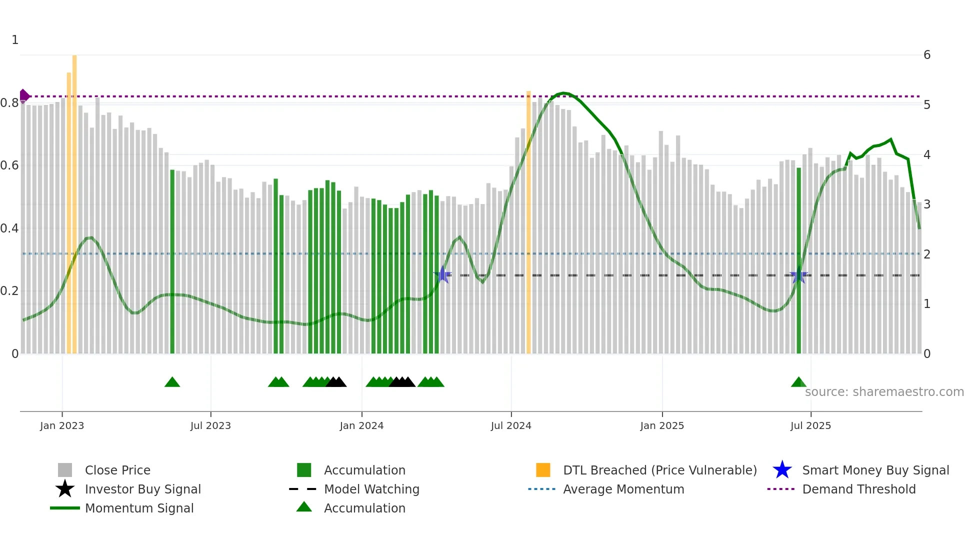Click the purple diamond on the demand threshold line
980x551 pixels.
(24, 96)
